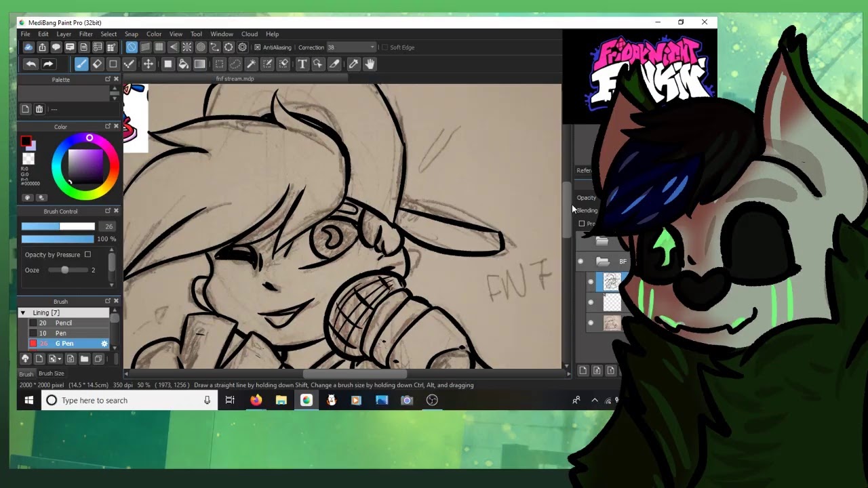Screen dimensions: 868x488
Task: Open snap settings gear
Action: point(242,47)
